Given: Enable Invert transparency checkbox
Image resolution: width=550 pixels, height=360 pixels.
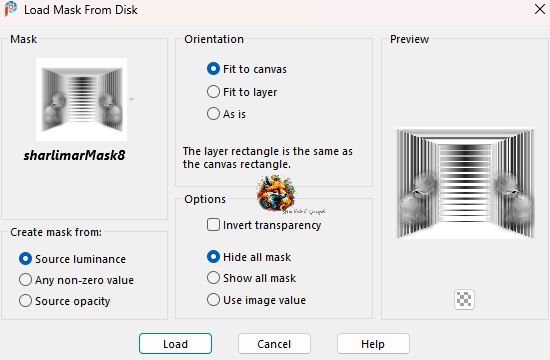Looking at the screenshot, I should (x=264, y=225).
